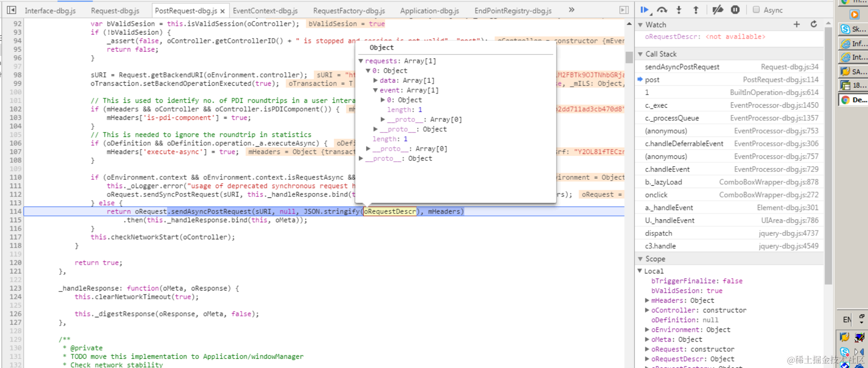Expand mHeaders in the scope variables

click(647, 300)
